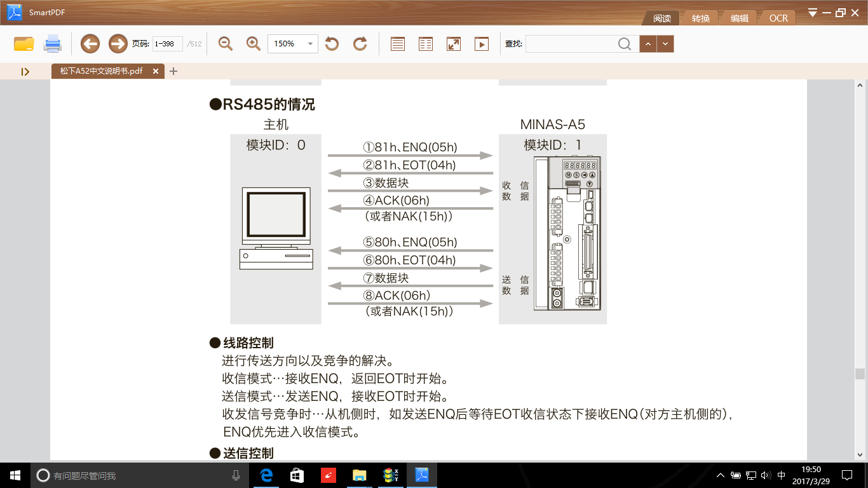Toggle fullscreen display mode

pos(454,44)
